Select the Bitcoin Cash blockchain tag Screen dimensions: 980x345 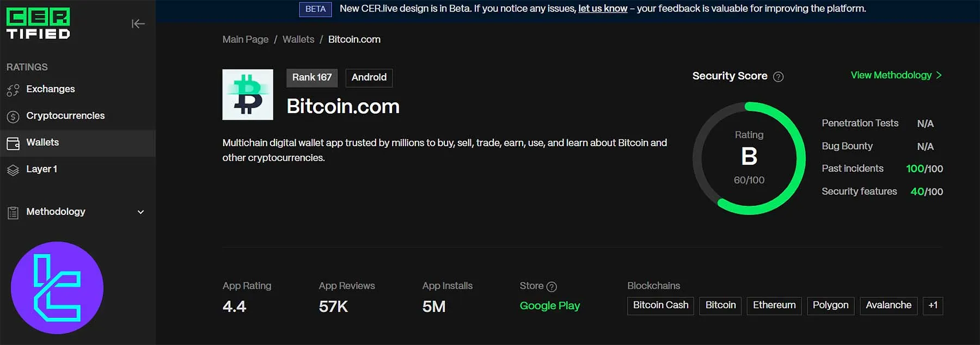pyautogui.click(x=660, y=305)
